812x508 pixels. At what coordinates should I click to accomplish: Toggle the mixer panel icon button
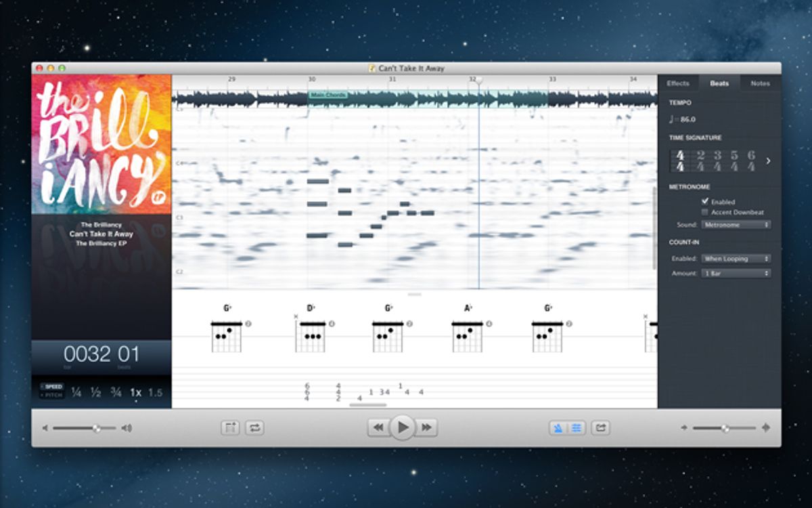pos(577,427)
